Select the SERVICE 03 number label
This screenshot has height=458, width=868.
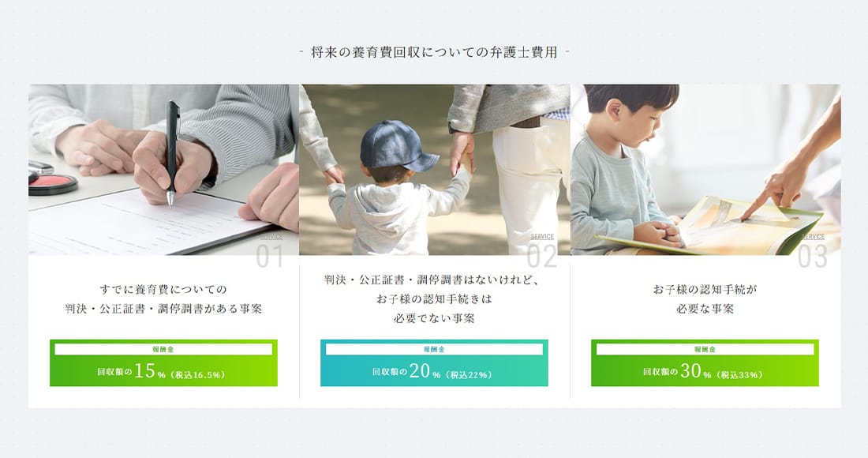coord(813,252)
